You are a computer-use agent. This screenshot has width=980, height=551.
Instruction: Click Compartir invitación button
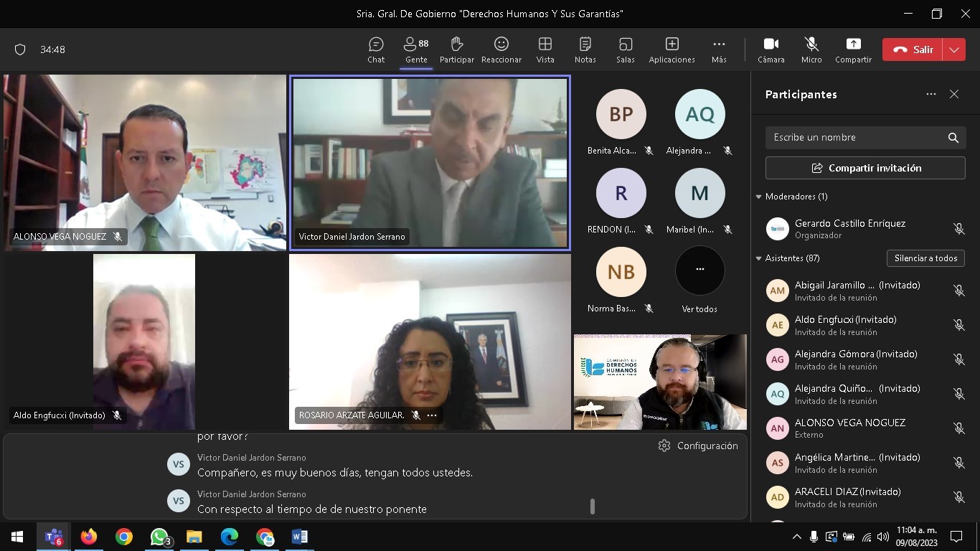(x=865, y=168)
